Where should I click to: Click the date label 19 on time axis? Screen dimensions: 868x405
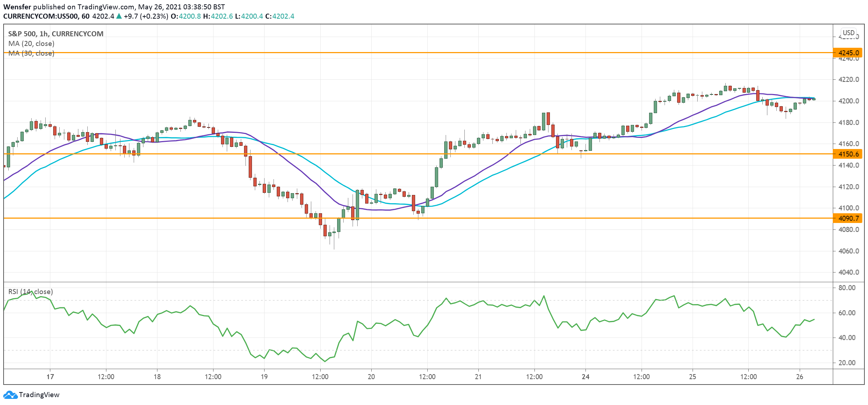[x=264, y=377]
